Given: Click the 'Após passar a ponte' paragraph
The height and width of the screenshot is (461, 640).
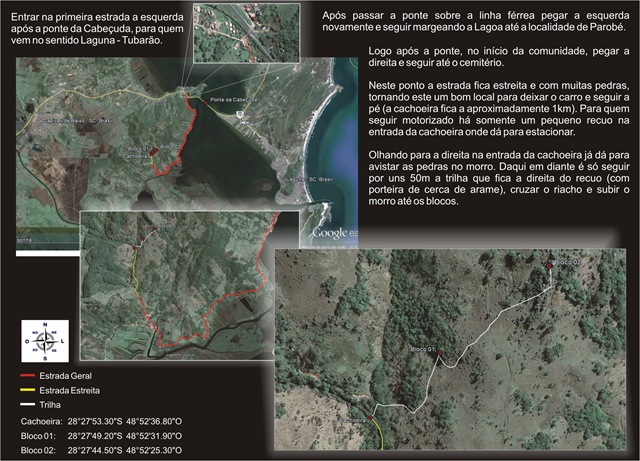Looking at the screenshot, I should pos(476,21).
